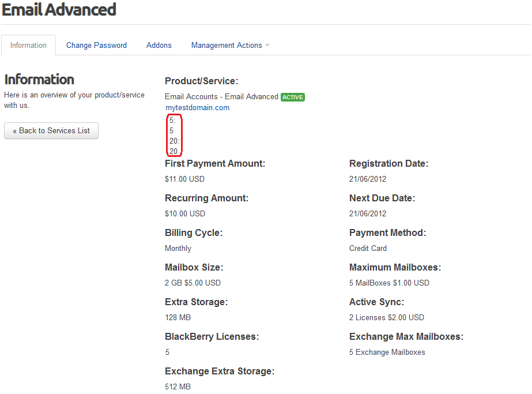Select the '5 Exchange Mailboxes' value
The width and height of the screenshot is (532, 394).
point(387,352)
